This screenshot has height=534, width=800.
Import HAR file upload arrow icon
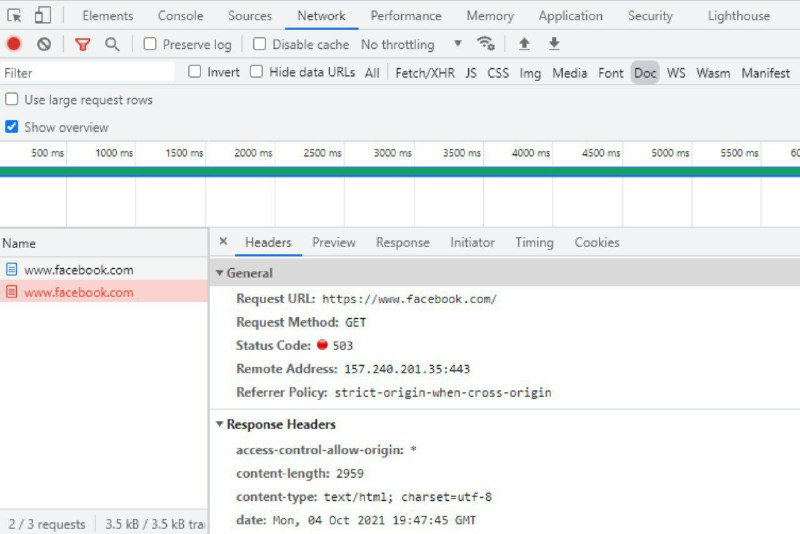pos(524,44)
